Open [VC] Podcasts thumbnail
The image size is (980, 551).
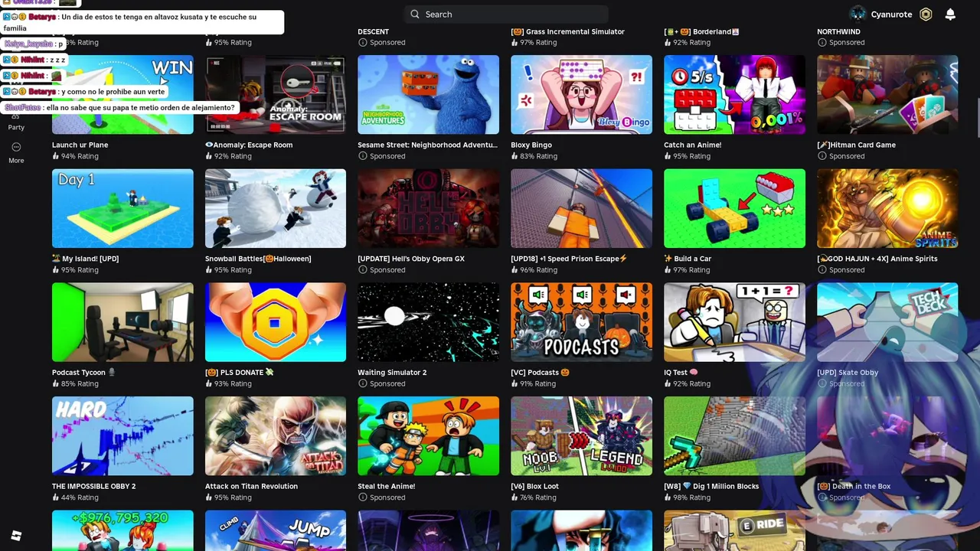(x=581, y=322)
